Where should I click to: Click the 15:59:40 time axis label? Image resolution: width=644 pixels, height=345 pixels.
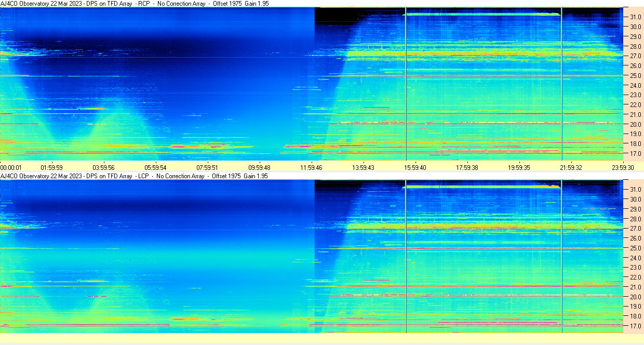click(x=415, y=167)
